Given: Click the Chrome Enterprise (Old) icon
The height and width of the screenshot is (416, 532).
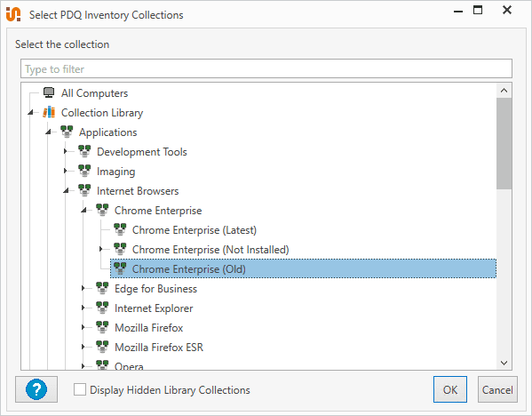Looking at the screenshot, I should (120, 268).
